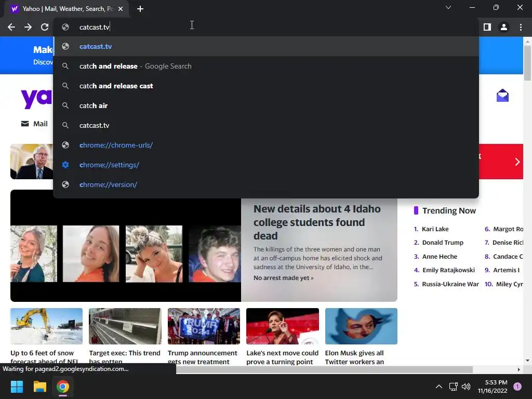Select the catcast.tv search suggestion
Viewport: 532px width, 399px height.
pyautogui.click(x=266, y=125)
